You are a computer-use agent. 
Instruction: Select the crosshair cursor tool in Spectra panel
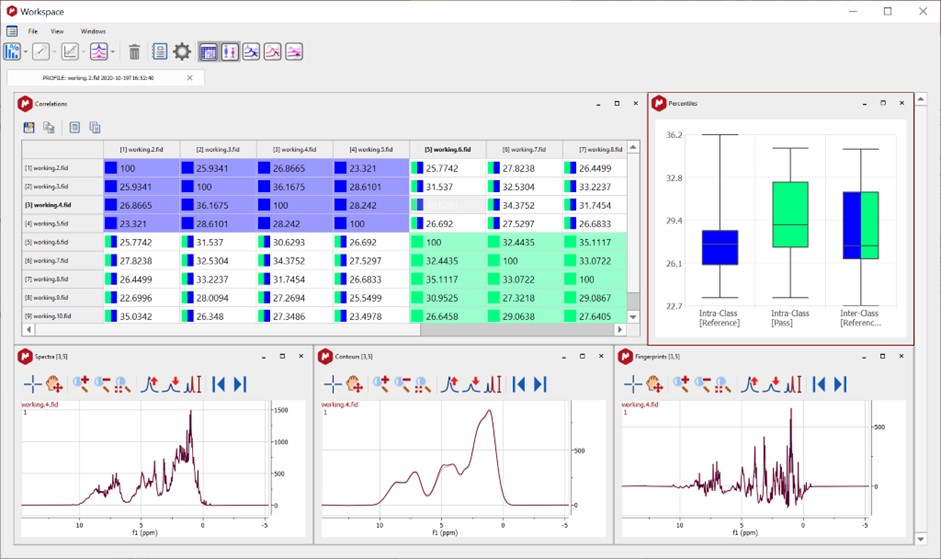coord(32,384)
